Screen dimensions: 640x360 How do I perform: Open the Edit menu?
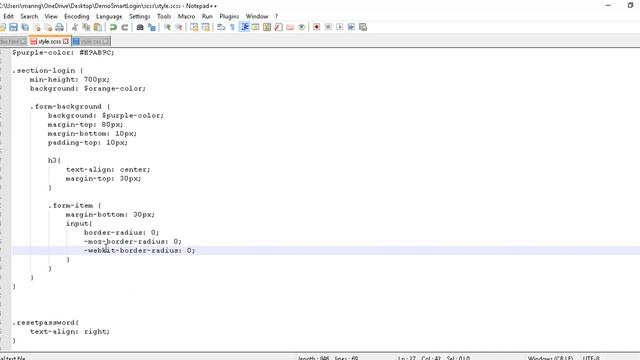(x=9, y=16)
